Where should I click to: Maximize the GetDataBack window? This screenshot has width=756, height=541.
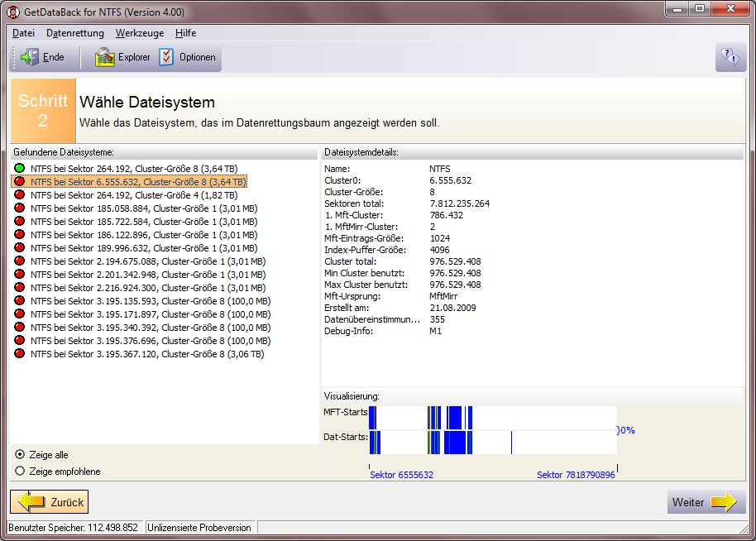[x=700, y=8]
